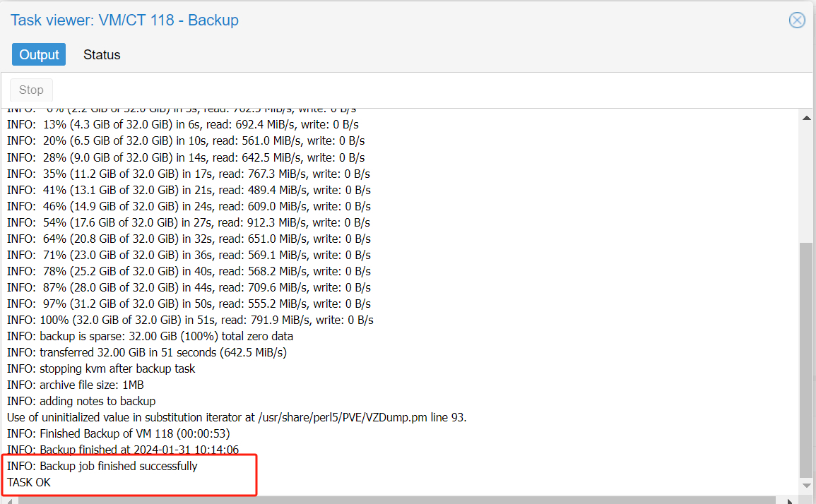Click the log line '41% (13.1 GiB of 32.0 GiB)'
Viewport: 816px width, 504px height.
189,190
